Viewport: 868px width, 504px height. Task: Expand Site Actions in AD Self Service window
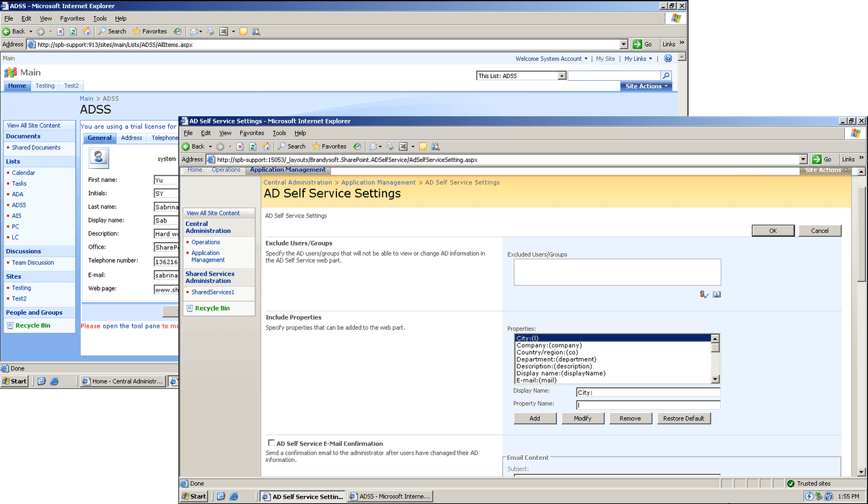coord(826,170)
